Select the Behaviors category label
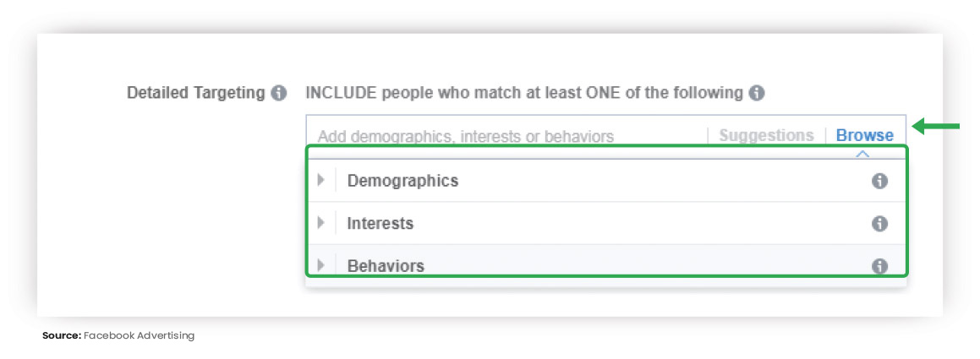This screenshot has height=359, width=980. pos(386,266)
